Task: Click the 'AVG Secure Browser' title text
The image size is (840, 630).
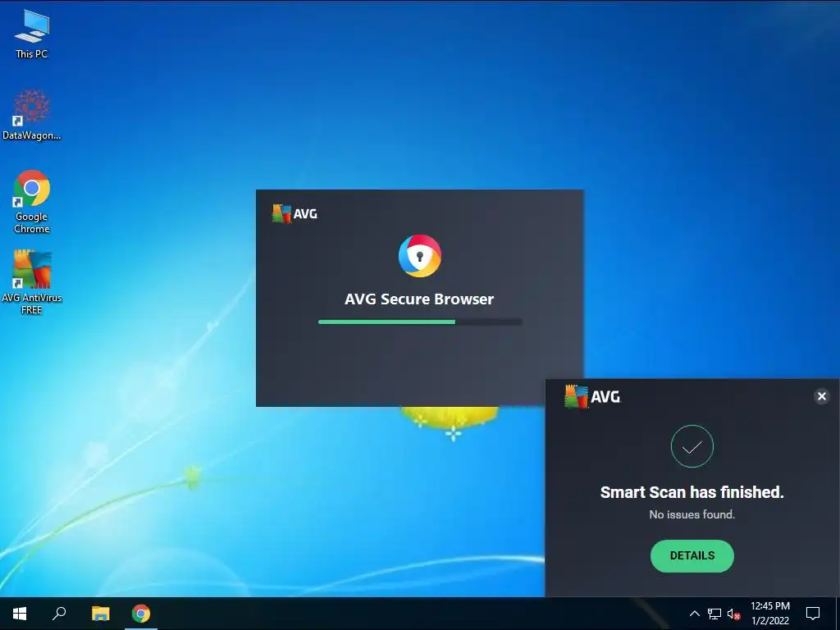Action: click(419, 299)
